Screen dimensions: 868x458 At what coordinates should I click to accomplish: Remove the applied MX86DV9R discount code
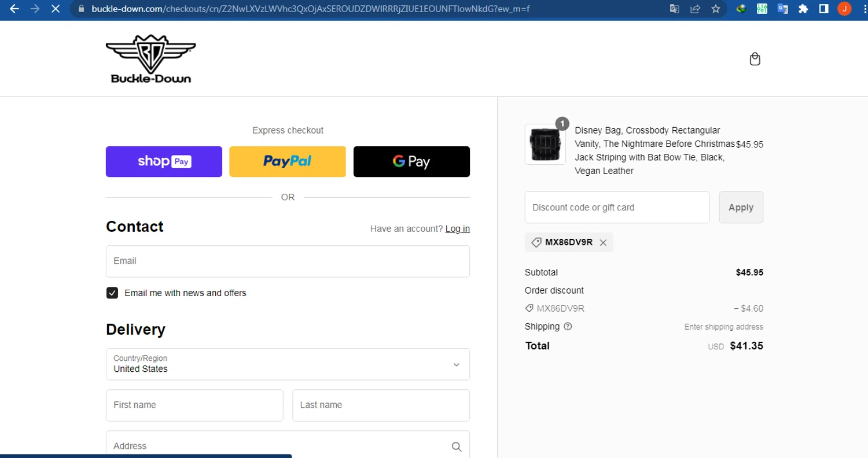pyautogui.click(x=603, y=243)
